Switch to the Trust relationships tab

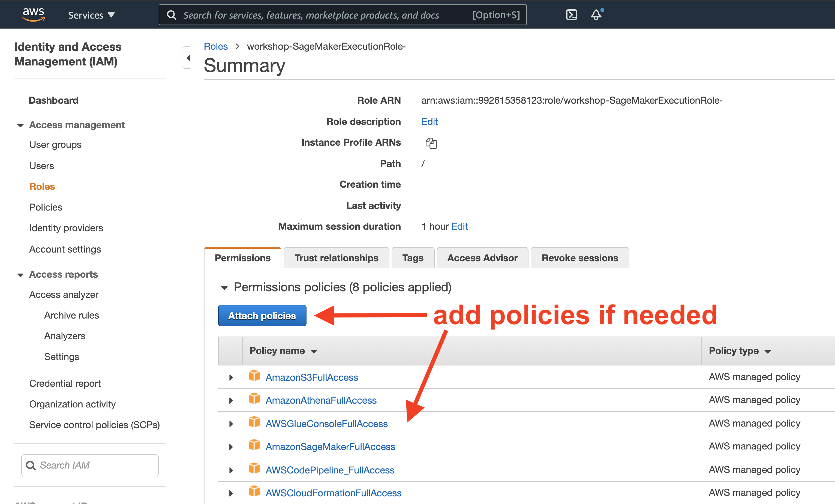336,258
